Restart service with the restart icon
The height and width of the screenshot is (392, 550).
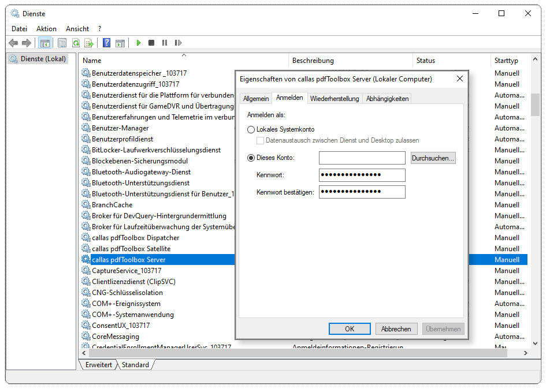tap(178, 43)
